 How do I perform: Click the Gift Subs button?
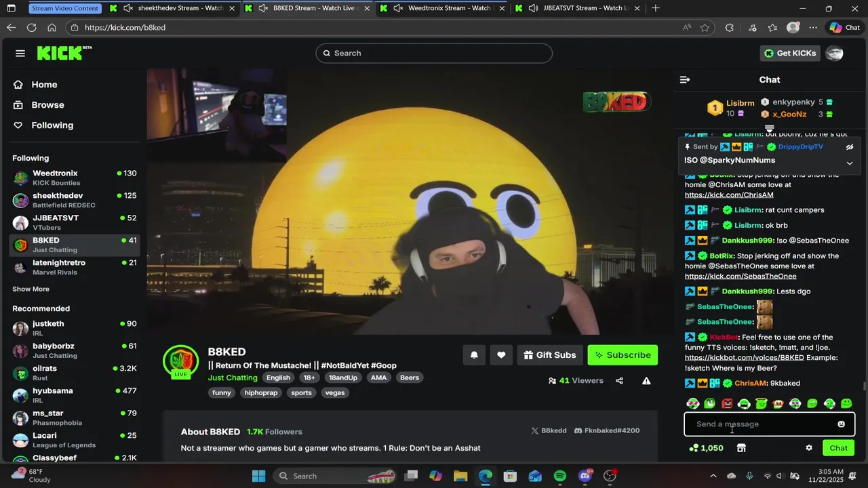[550, 355]
